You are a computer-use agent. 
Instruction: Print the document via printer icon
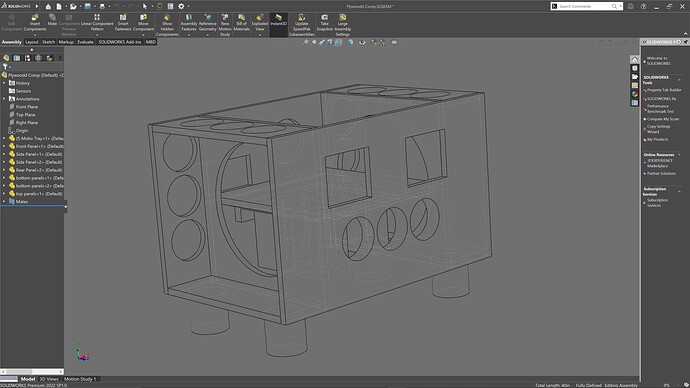pyautogui.click(x=102, y=6)
